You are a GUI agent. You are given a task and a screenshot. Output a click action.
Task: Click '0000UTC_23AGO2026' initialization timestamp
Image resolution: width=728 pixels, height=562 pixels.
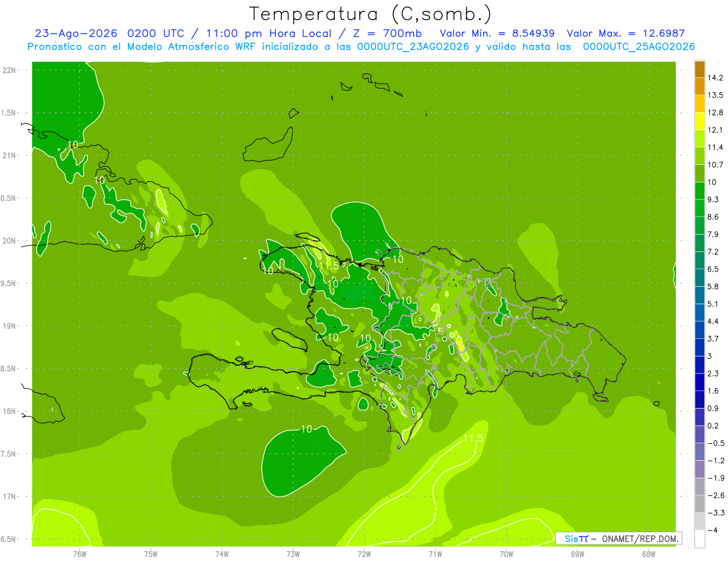coord(413,47)
